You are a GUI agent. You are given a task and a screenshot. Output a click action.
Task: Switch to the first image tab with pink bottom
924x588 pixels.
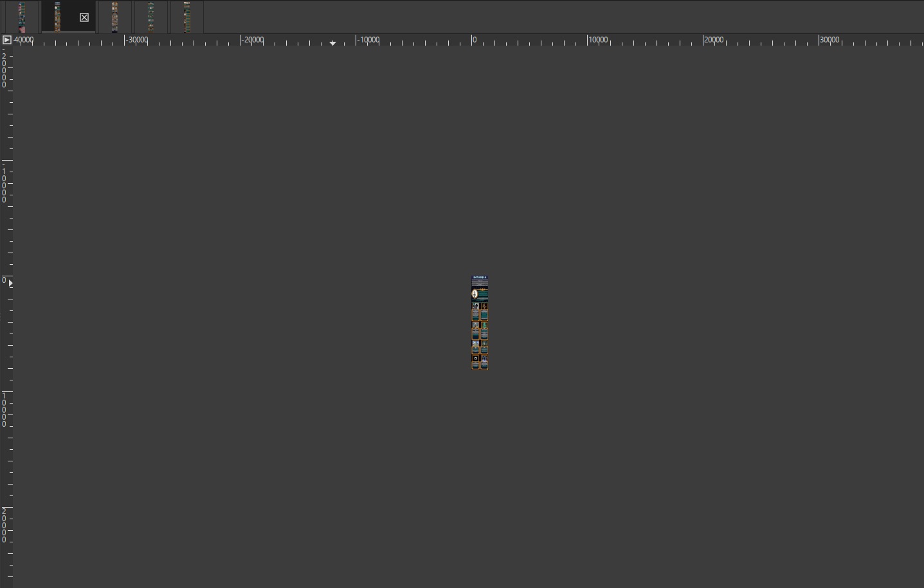point(22,17)
